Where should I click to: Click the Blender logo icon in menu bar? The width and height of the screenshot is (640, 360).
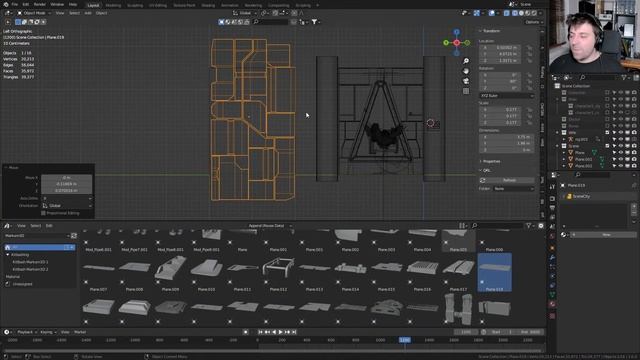5,4
